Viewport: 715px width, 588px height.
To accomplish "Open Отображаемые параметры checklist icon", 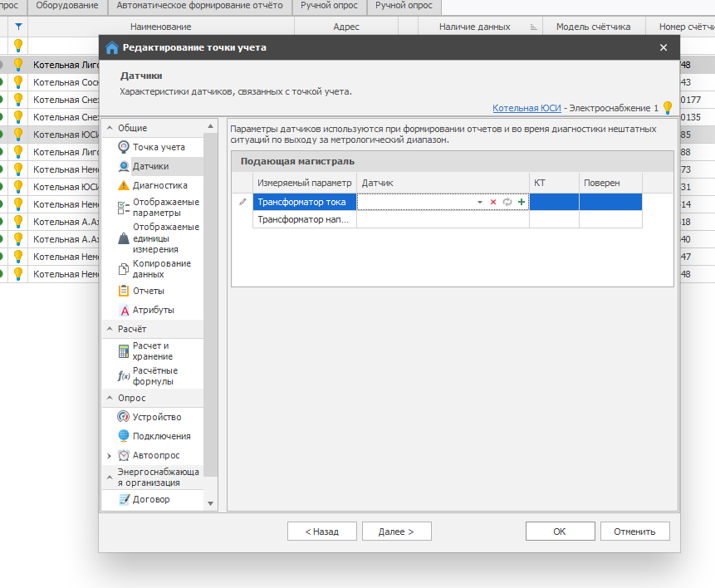I will coord(123,208).
